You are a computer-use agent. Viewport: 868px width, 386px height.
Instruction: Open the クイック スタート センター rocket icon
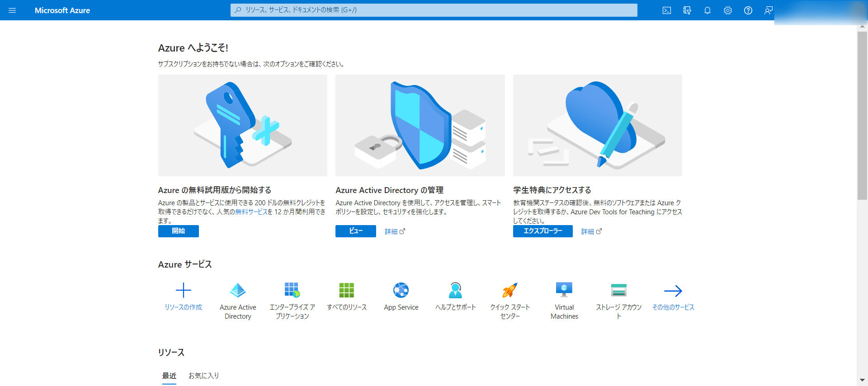coord(510,290)
